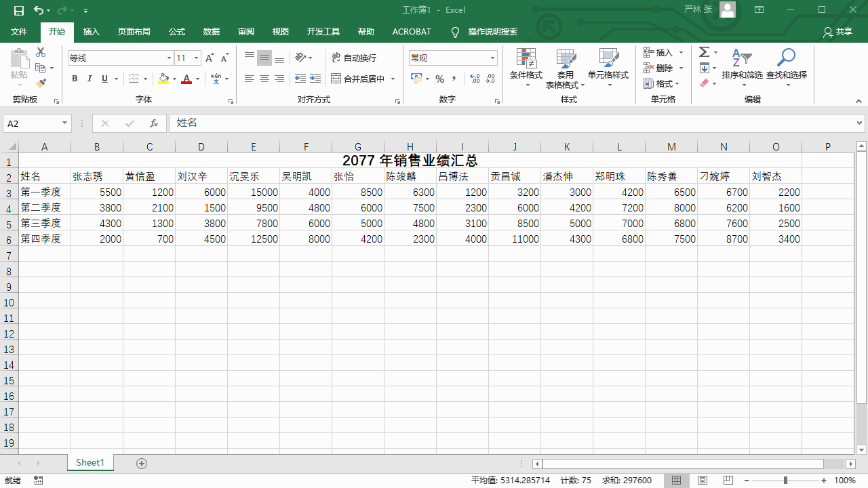Click the increase font size icon
868x488 pixels.
pyautogui.click(x=210, y=58)
